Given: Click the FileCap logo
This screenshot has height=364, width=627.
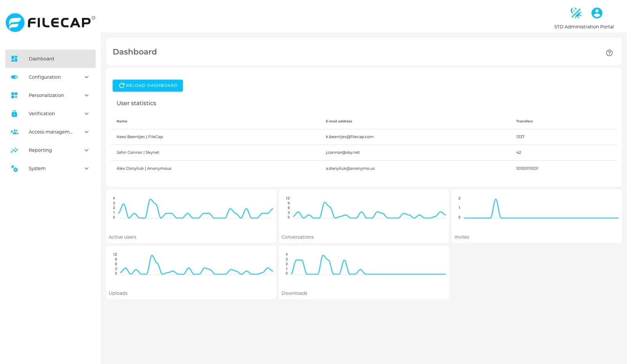Looking at the screenshot, I should 50,22.
